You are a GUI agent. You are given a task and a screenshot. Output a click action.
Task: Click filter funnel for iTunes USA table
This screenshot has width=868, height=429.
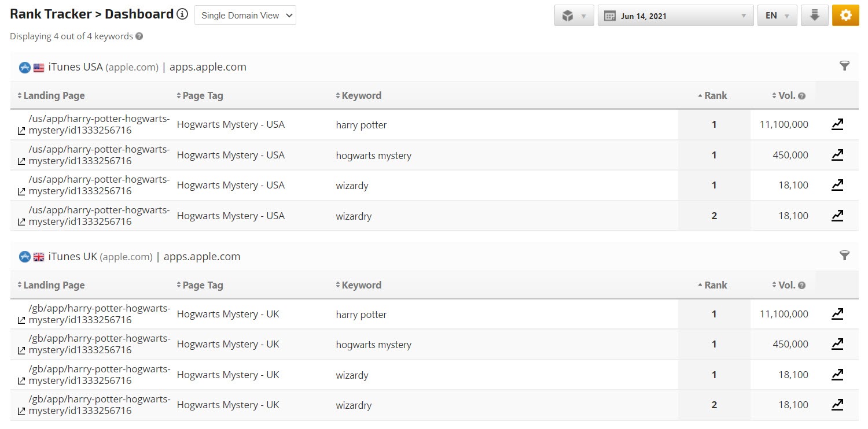[x=844, y=66]
